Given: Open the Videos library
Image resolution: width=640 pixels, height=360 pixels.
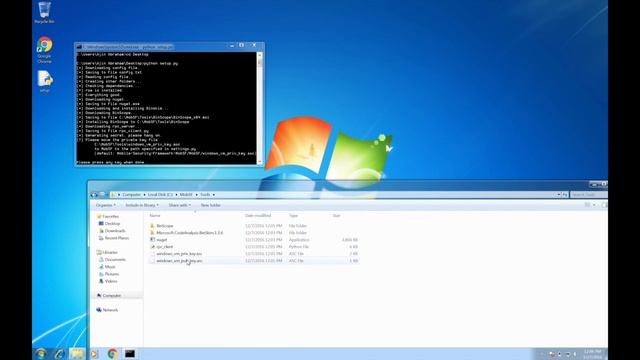Looking at the screenshot, I should click(x=108, y=281).
